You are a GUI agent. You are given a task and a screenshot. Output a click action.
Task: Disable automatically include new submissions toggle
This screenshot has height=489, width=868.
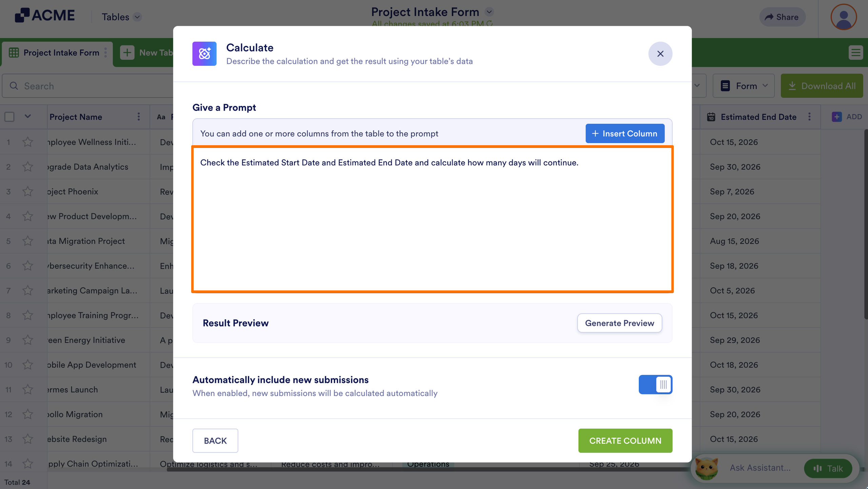(x=655, y=384)
